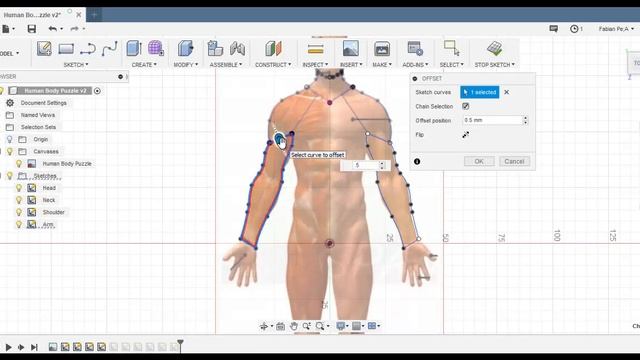Click the Construct plane icon
This screenshot has width=640, height=360.
273,49
